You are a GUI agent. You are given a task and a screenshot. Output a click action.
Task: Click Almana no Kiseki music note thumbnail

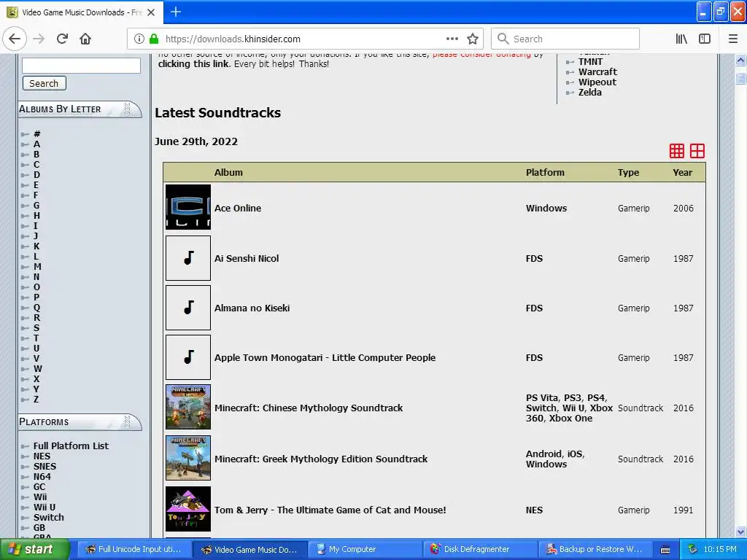pos(188,308)
